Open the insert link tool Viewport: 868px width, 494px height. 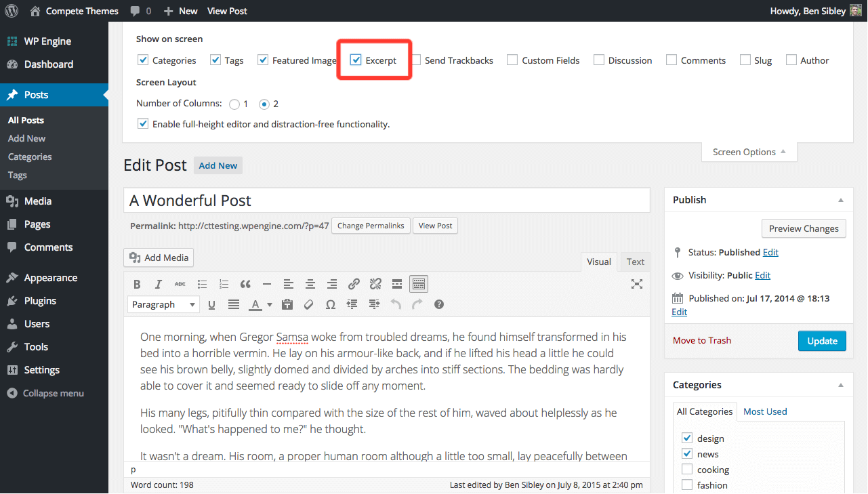(x=354, y=284)
